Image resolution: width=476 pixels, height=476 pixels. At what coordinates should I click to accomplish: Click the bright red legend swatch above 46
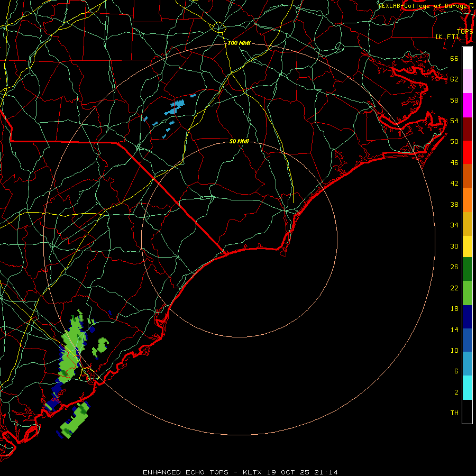[467, 152]
